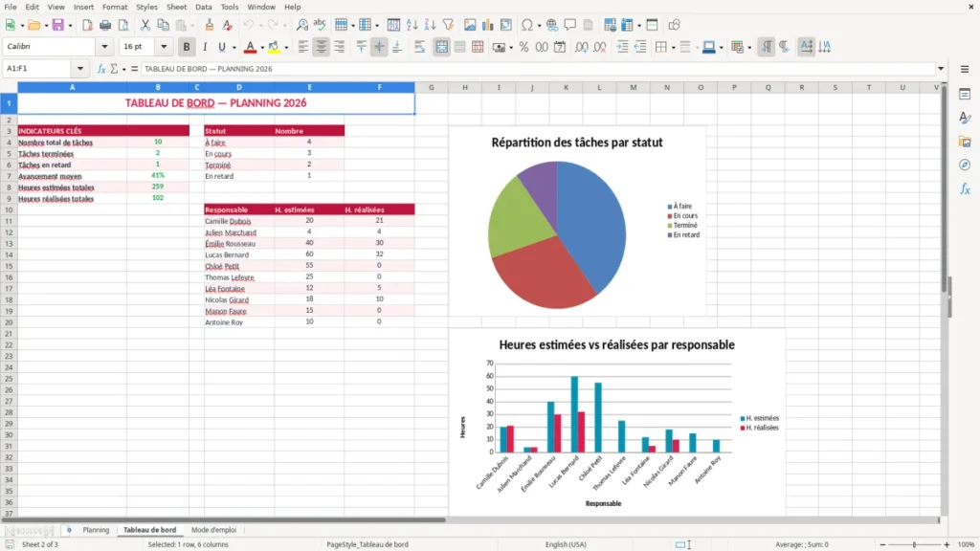Viewport: 980px width, 551px height.
Task: Toggle Center Vertically alignment
Action: point(379,47)
